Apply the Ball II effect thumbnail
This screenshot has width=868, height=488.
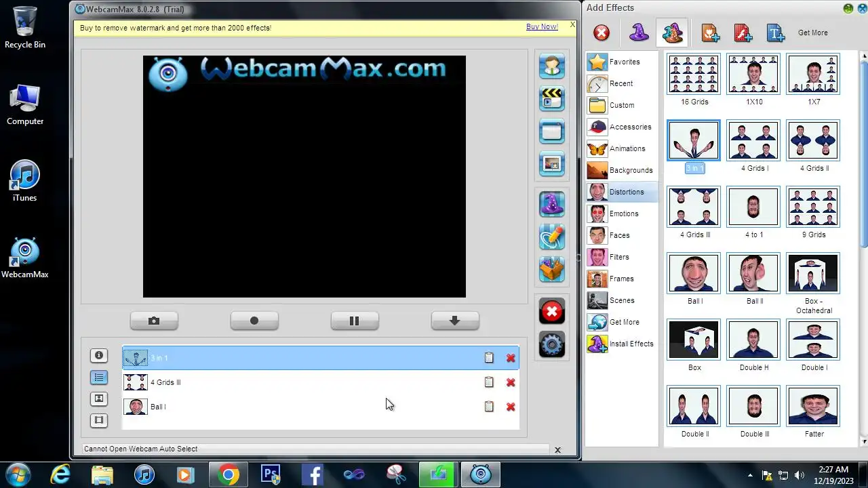pyautogui.click(x=753, y=273)
